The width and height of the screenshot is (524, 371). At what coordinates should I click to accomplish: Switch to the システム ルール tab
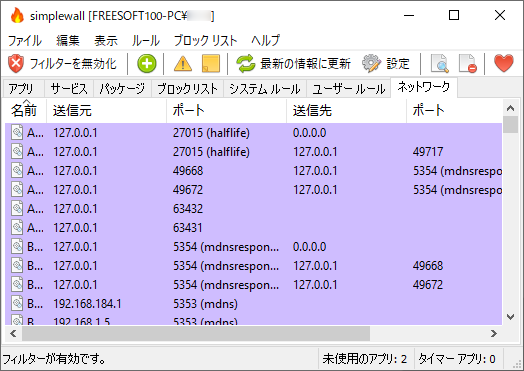[x=265, y=89]
